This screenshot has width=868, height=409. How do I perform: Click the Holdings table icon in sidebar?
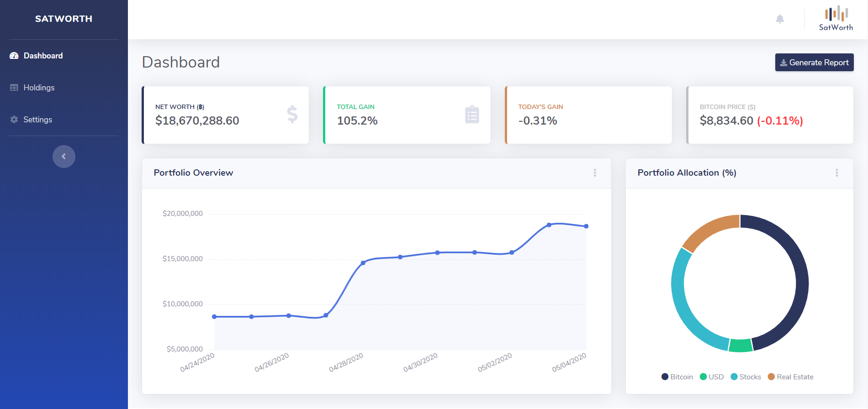point(14,88)
